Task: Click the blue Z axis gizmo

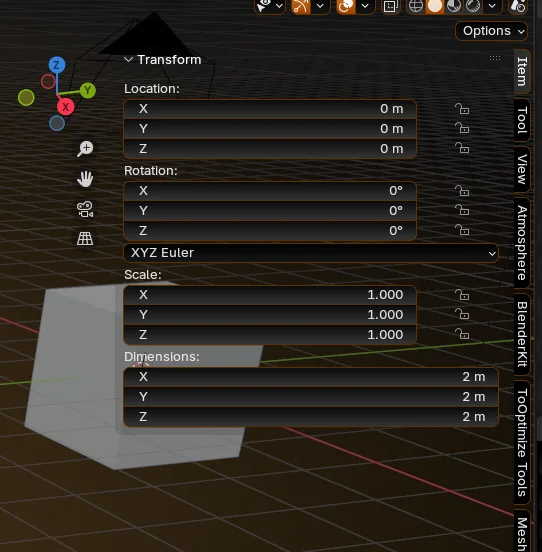Action: point(57,65)
